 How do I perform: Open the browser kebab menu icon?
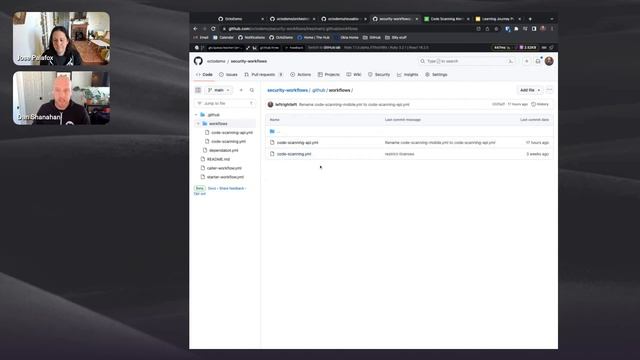(552, 29)
